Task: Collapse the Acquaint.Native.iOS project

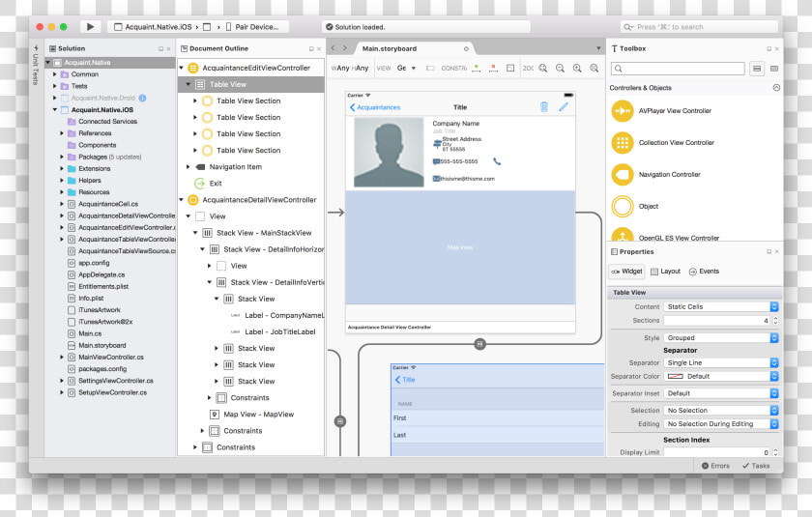Action: click(55, 110)
